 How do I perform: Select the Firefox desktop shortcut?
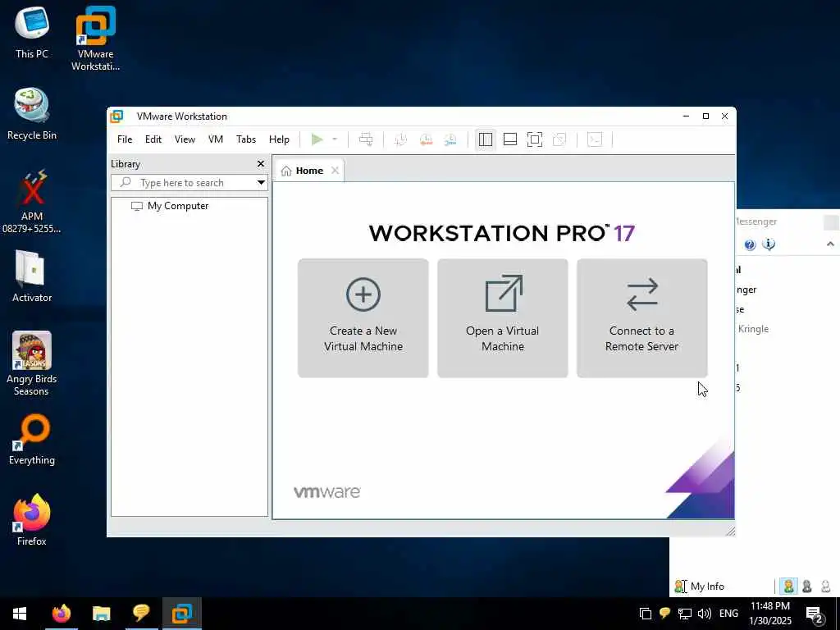32,519
